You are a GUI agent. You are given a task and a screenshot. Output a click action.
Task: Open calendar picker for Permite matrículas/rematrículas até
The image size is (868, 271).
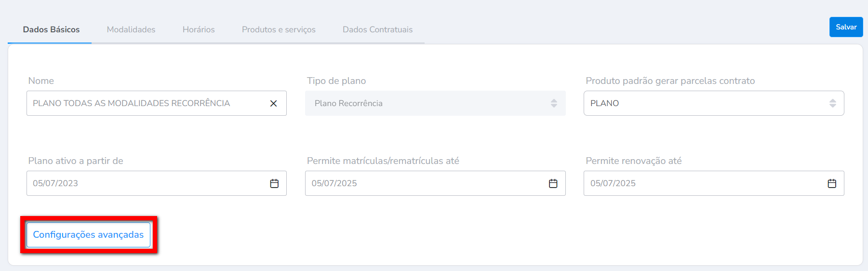(553, 184)
